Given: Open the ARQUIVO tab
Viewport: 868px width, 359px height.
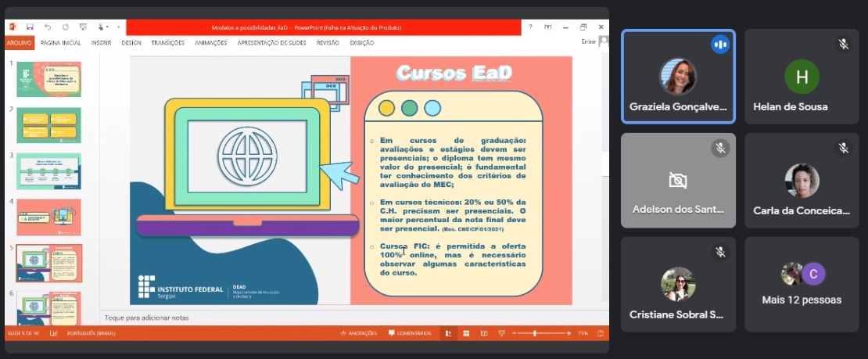Looking at the screenshot, I should tap(19, 43).
